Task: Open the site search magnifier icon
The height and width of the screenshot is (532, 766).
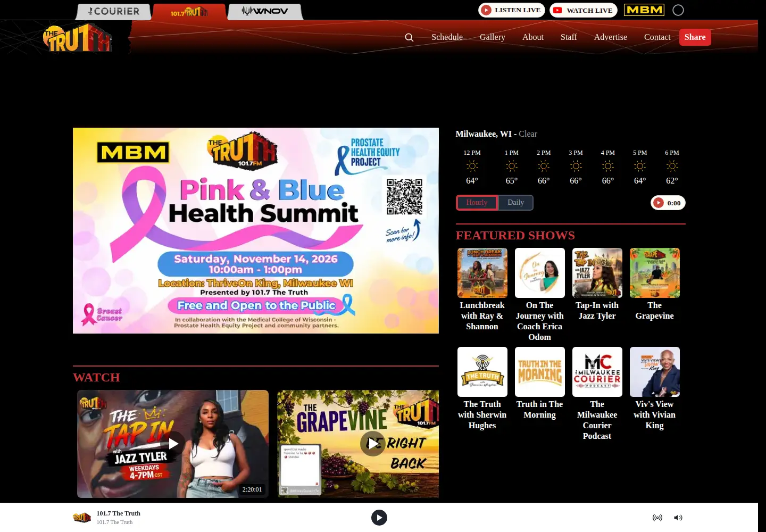Action: pyautogui.click(x=409, y=37)
